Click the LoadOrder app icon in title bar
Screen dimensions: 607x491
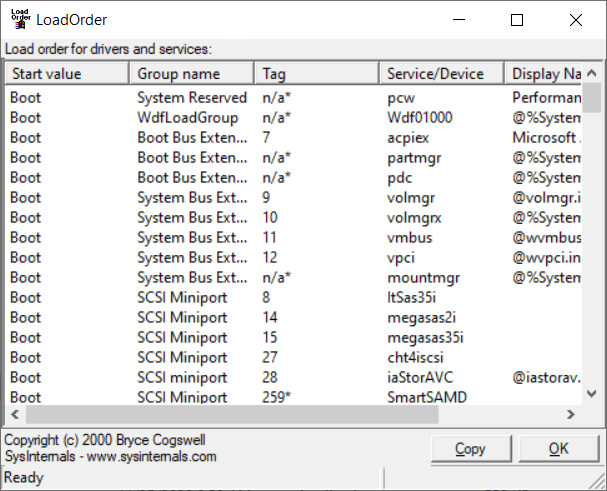pyautogui.click(x=17, y=19)
